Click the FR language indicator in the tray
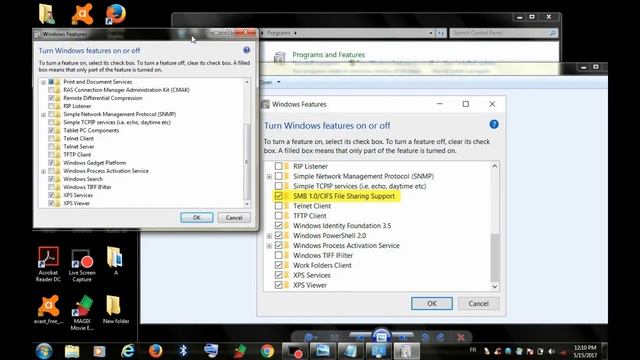Viewport: 640px width, 360px height. [473, 350]
